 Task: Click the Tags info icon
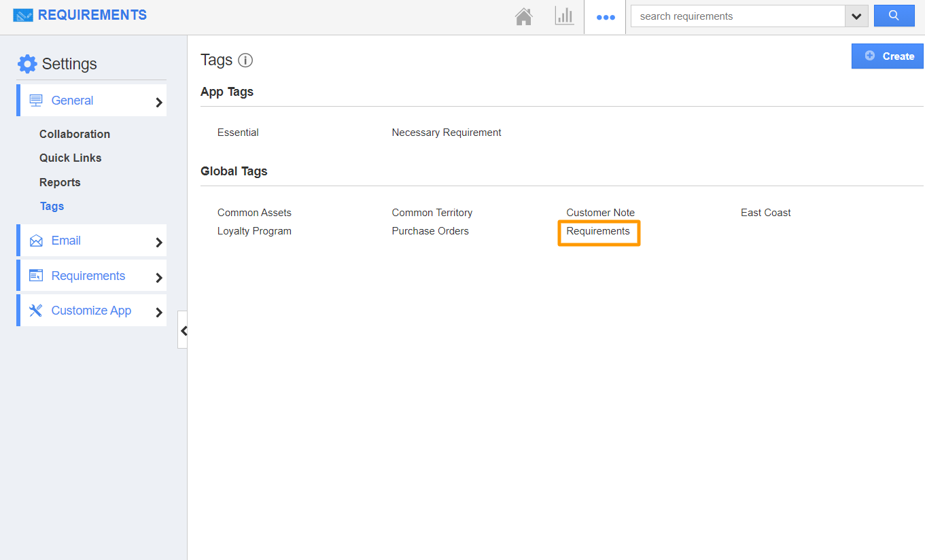[x=245, y=60]
